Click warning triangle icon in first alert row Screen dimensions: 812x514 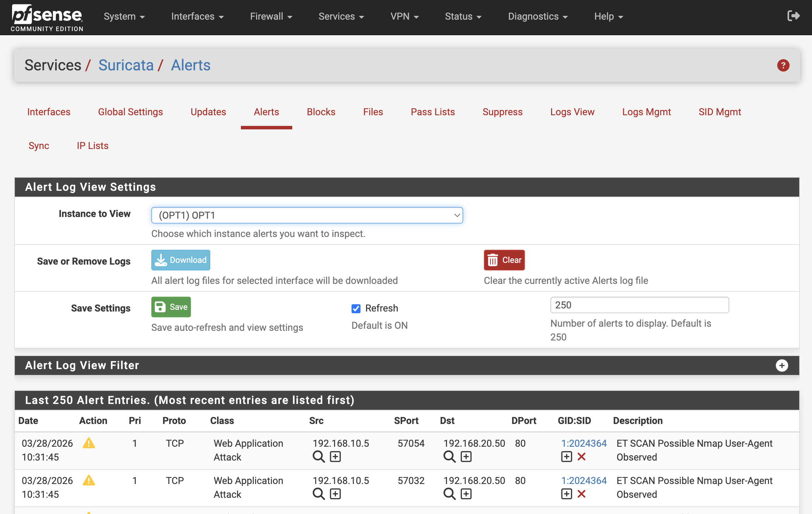(89, 443)
